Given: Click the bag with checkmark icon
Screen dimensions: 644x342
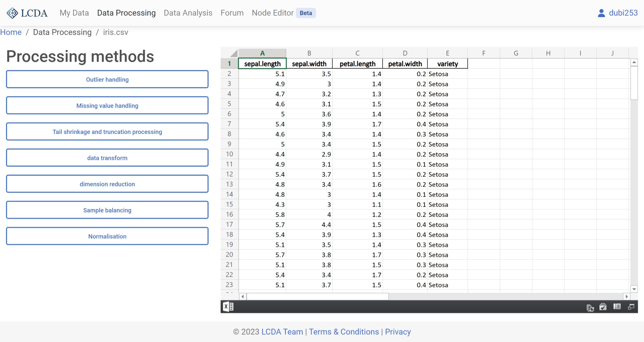Looking at the screenshot, I should tap(603, 307).
